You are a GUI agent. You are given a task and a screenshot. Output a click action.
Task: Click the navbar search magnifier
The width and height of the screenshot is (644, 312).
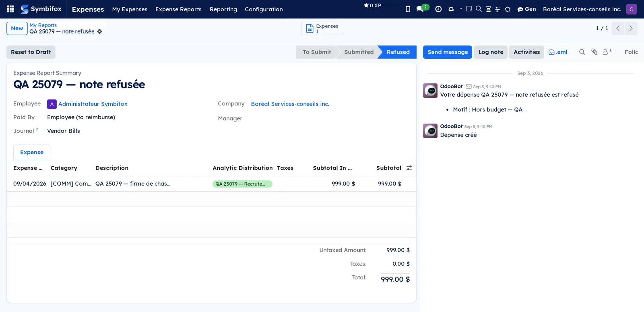click(x=479, y=8)
